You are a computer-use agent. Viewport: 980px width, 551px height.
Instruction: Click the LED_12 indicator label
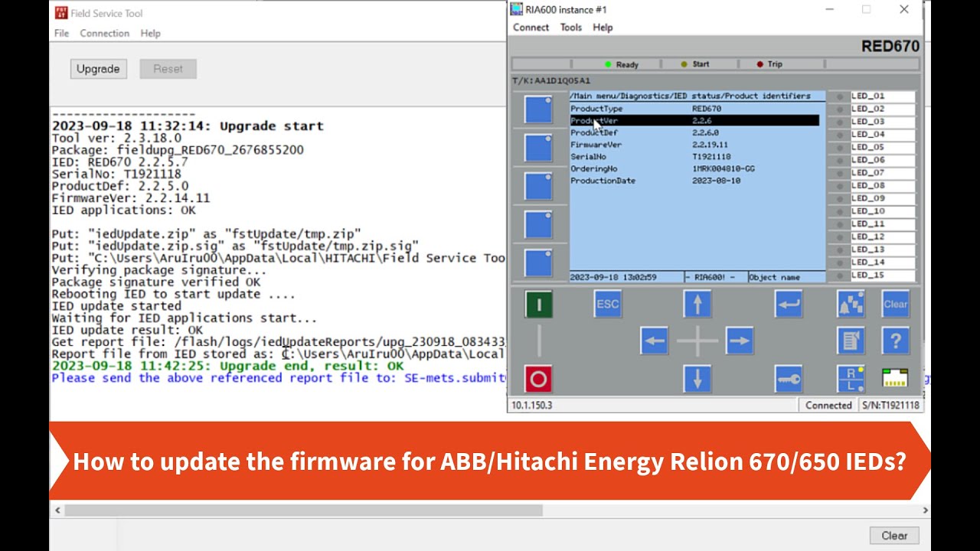point(882,236)
